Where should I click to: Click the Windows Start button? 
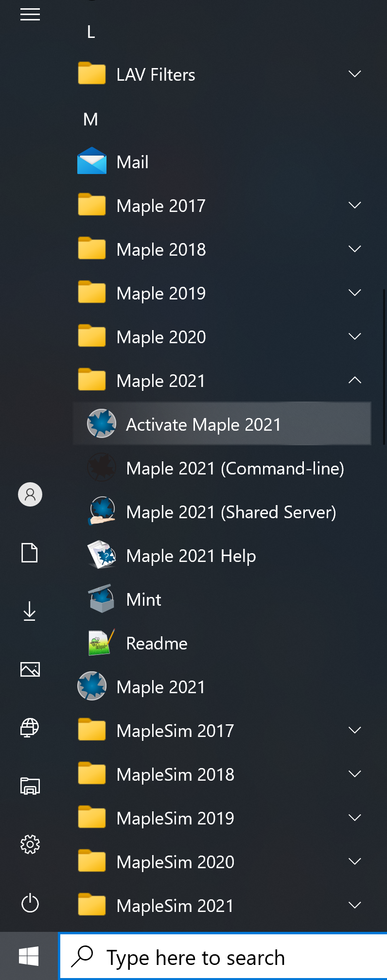pos(29,956)
